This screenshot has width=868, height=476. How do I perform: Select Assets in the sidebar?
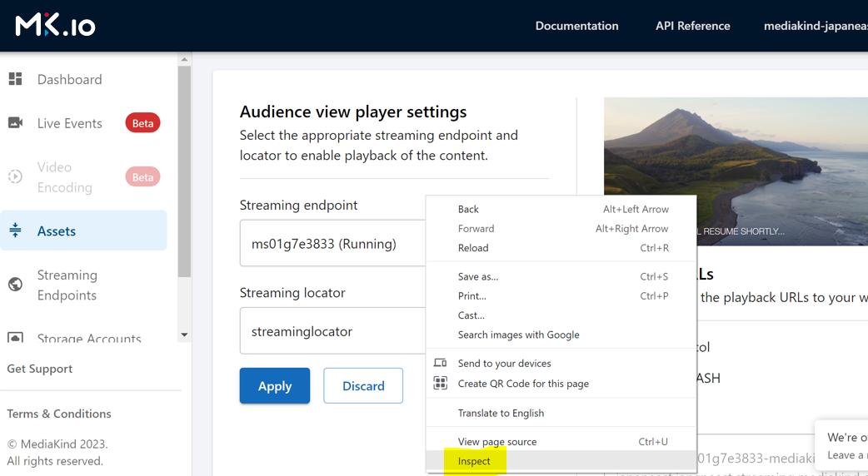tap(83, 231)
